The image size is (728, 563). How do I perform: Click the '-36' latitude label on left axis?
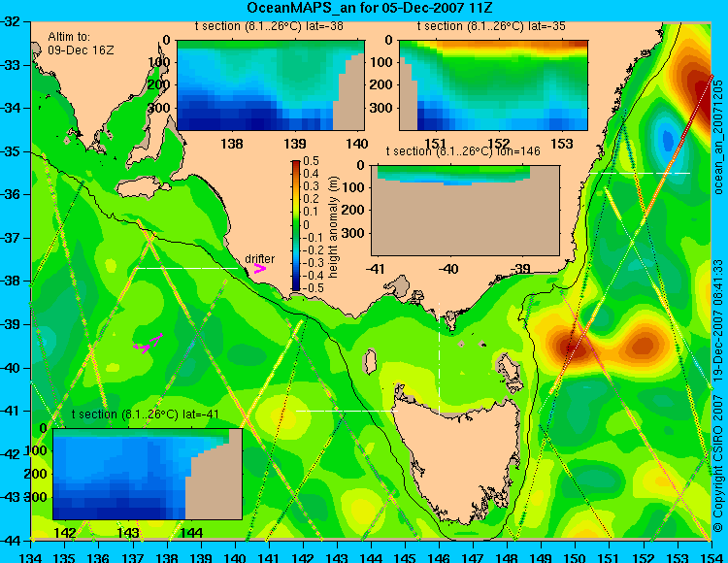pos(12,194)
